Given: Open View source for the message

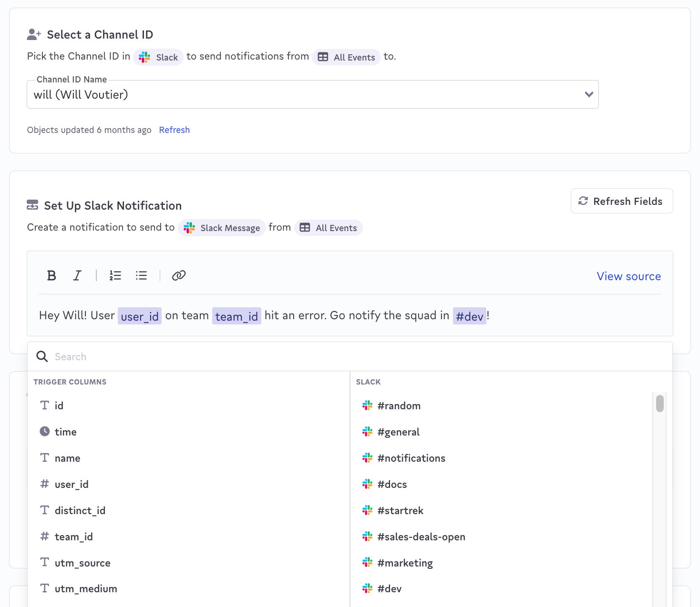Looking at the screenshot, I should 628,276.
